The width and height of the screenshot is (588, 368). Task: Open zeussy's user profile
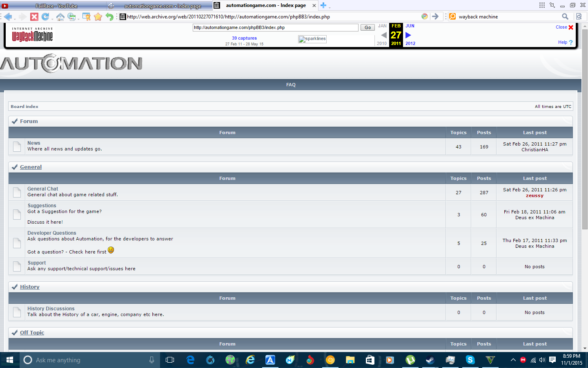[535, 195]
